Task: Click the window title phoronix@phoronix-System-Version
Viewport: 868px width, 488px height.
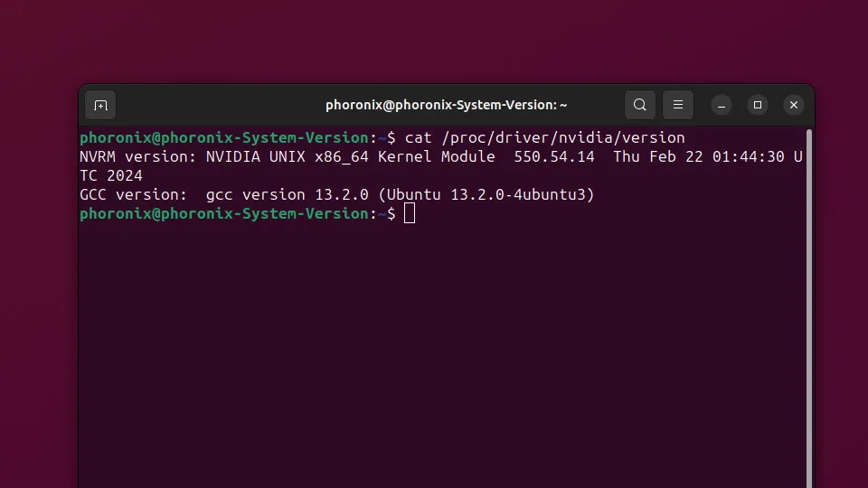Action: (446, 105)
